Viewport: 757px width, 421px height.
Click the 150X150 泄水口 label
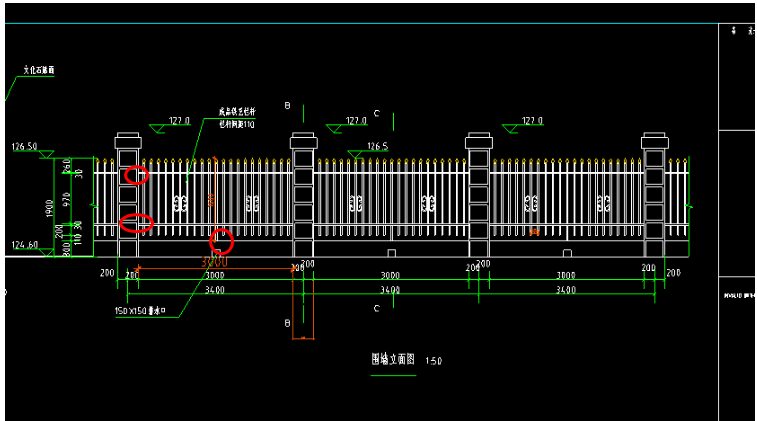pyautogui.click(x=140, y=311)
